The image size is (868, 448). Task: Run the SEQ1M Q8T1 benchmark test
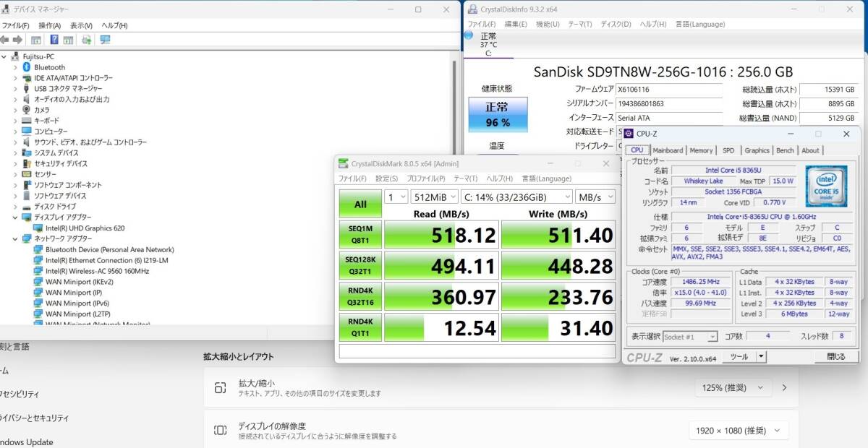[x=359, y=234]
